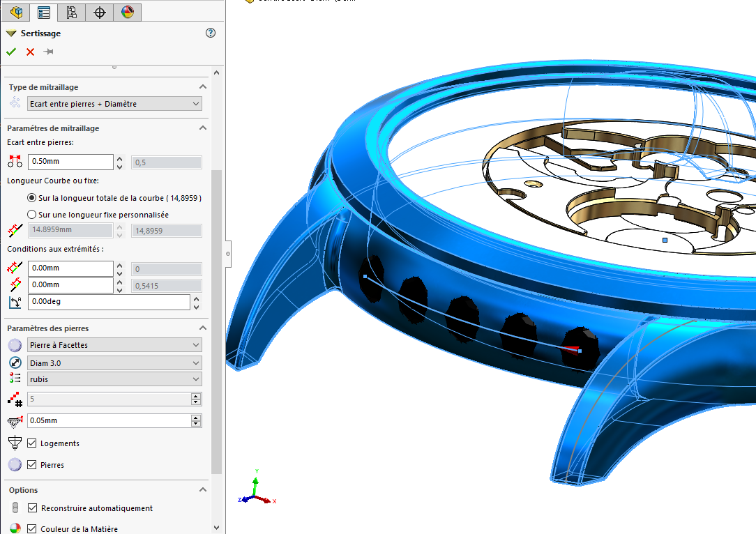Disable Reconstruire automatiquement checkbox
Screen dimensions: 756x534
32,508
